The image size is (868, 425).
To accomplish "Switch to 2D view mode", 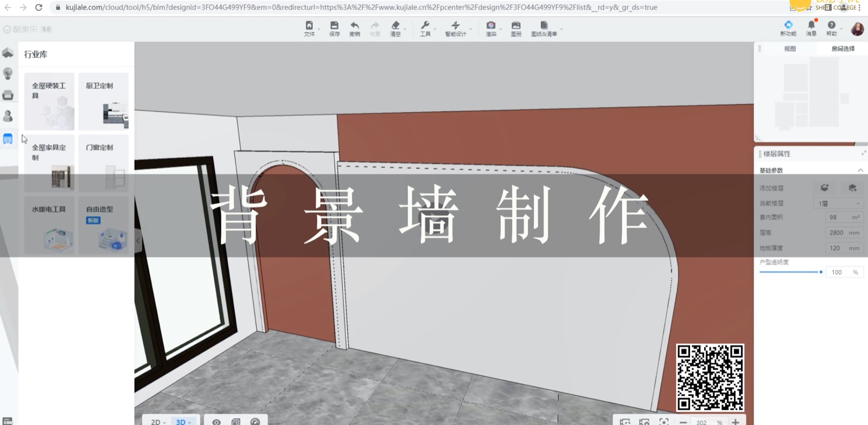I will (x=157, y=421).
